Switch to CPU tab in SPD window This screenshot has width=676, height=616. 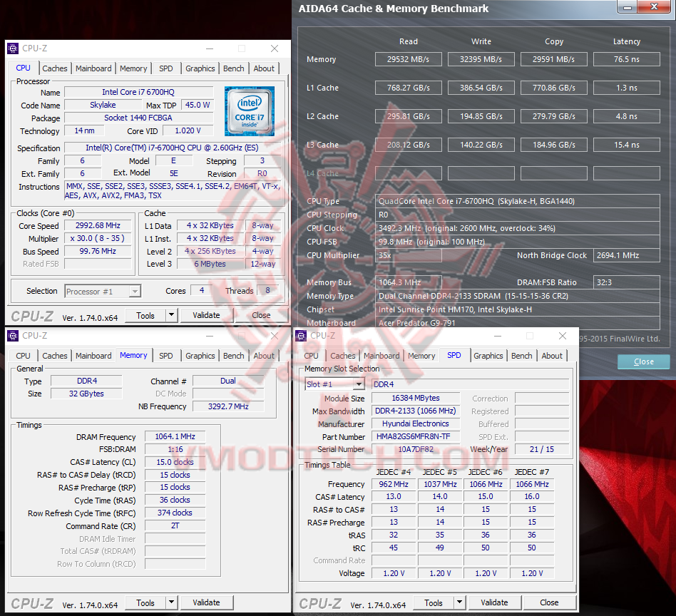click(312, 356)
